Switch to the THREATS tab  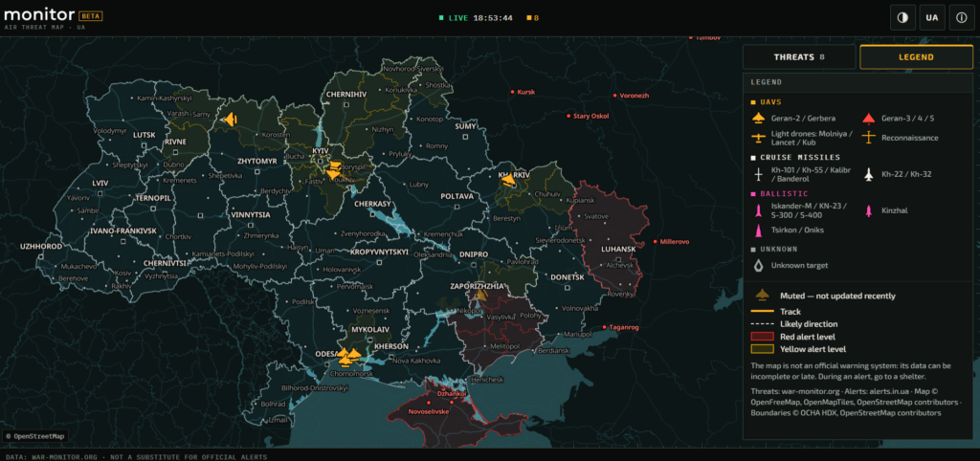[x=799, y=56]
